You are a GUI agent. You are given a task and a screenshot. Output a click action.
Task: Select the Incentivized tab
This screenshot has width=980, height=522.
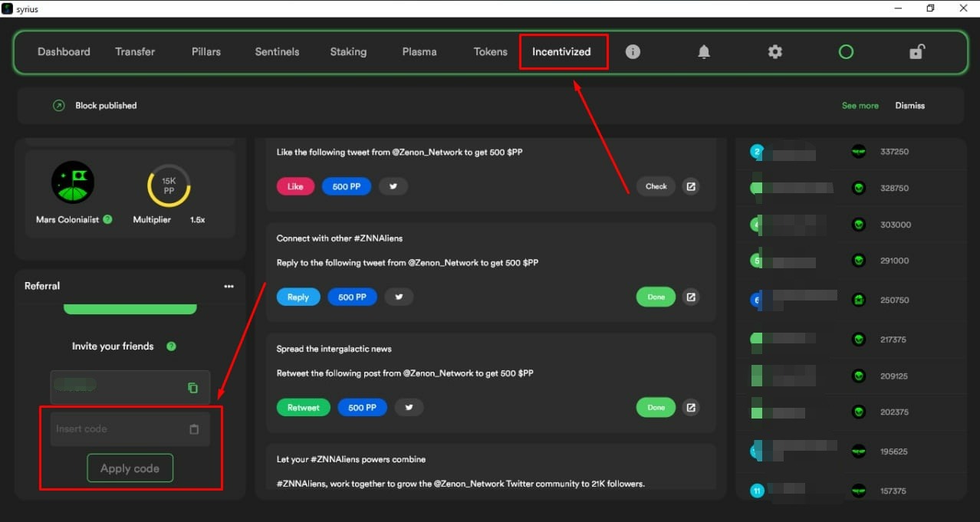[561, 52]
